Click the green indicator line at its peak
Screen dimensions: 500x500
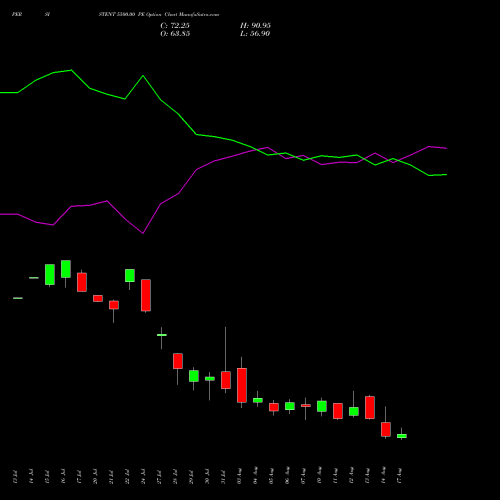(71, 70)
